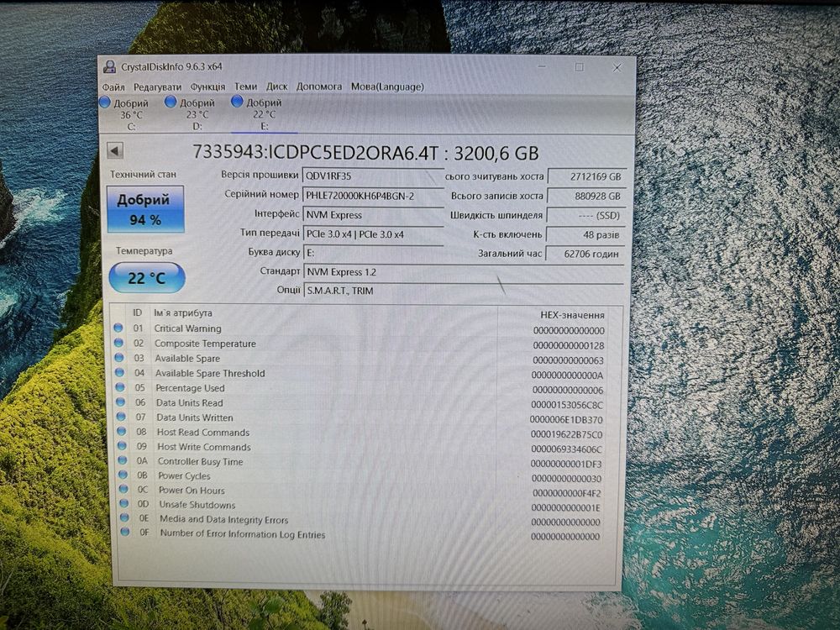Click the blue health dot above drive D:
Image resolution: width=840 pixels, height=630 pixels.
tap(171, 102)
